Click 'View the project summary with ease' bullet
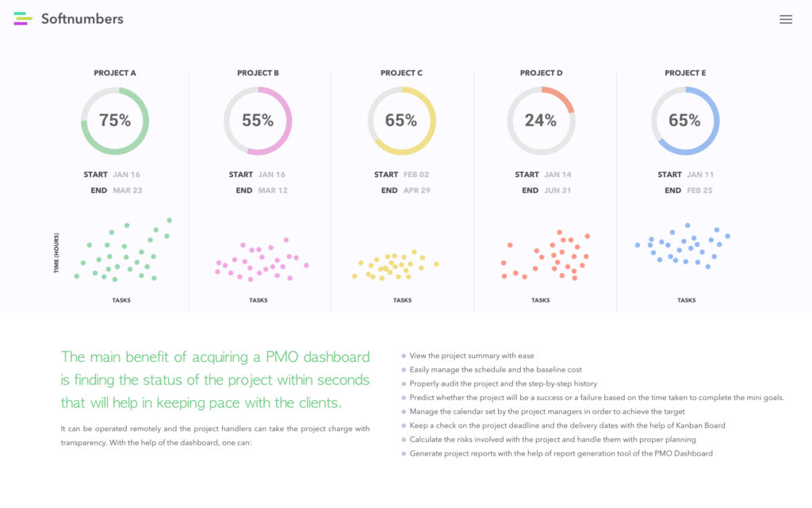 click(x=472, y=356)
